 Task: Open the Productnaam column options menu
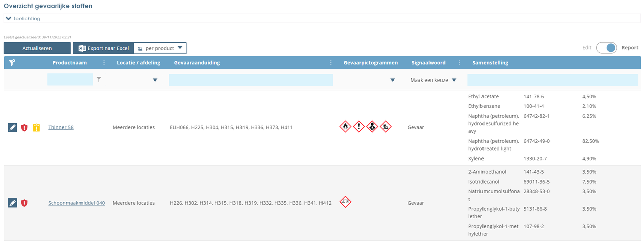click(104, 63)
